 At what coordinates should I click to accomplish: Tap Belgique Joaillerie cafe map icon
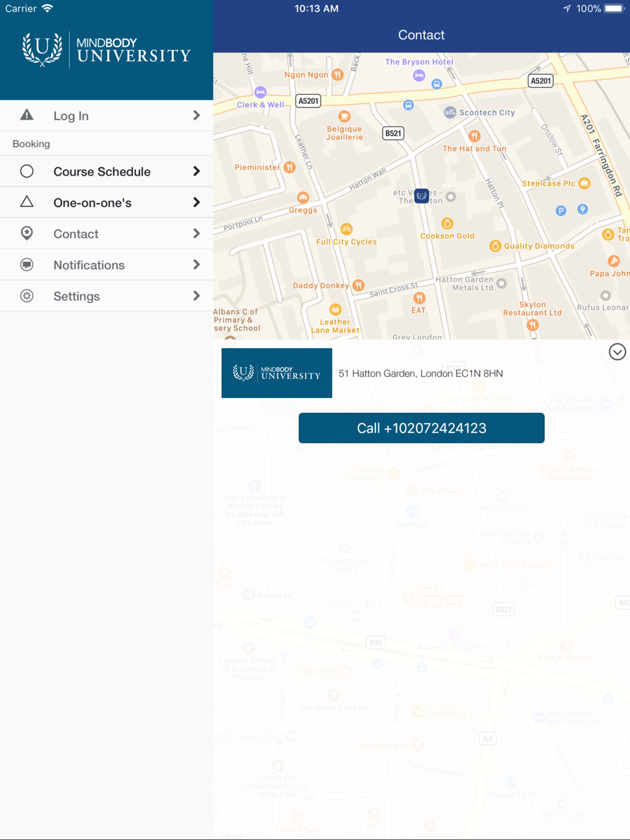[x=344, y=116]
